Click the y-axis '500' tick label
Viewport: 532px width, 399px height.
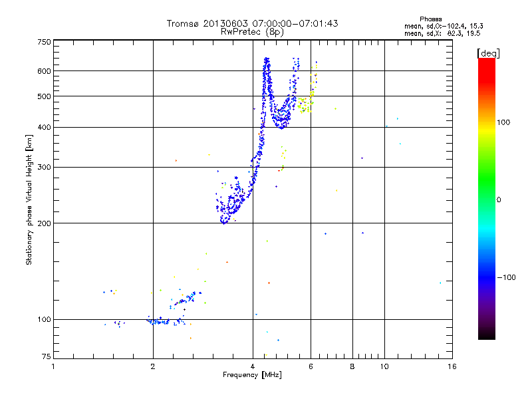coord(44,96)
